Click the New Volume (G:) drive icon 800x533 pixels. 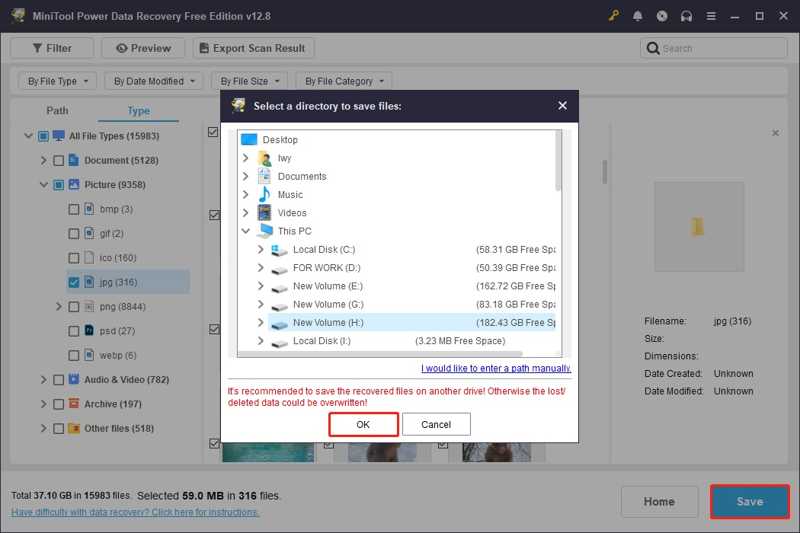point(279,306)
